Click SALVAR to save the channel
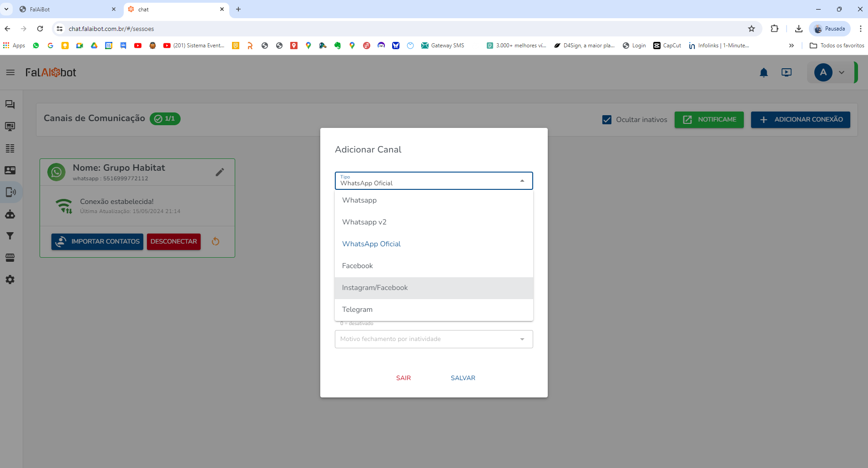This screenshot has height=468, width=868. click(463, 378)
